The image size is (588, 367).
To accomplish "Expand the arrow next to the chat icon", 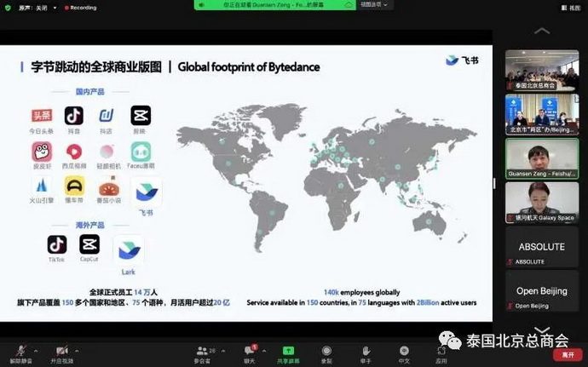I will pyautogui.click(x=264, y=352).
